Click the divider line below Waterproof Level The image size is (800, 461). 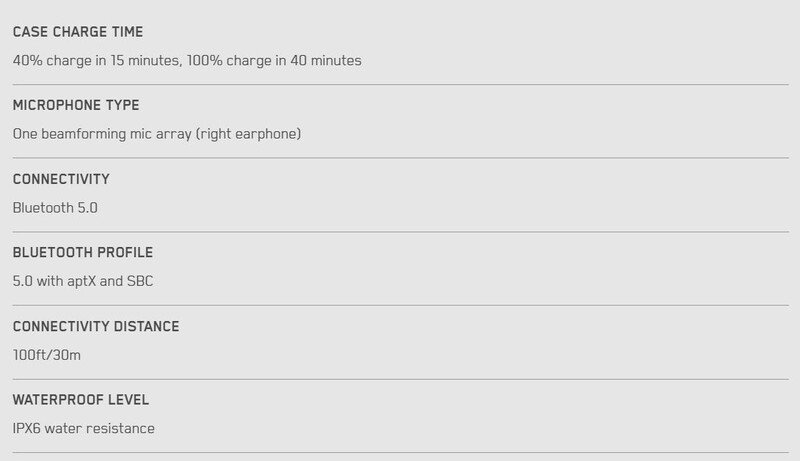pyautogui.click(x=401, y=452)
